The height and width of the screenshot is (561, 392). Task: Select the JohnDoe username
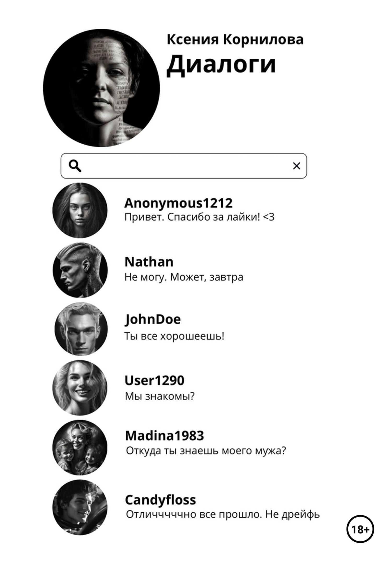tap(153, 320)
